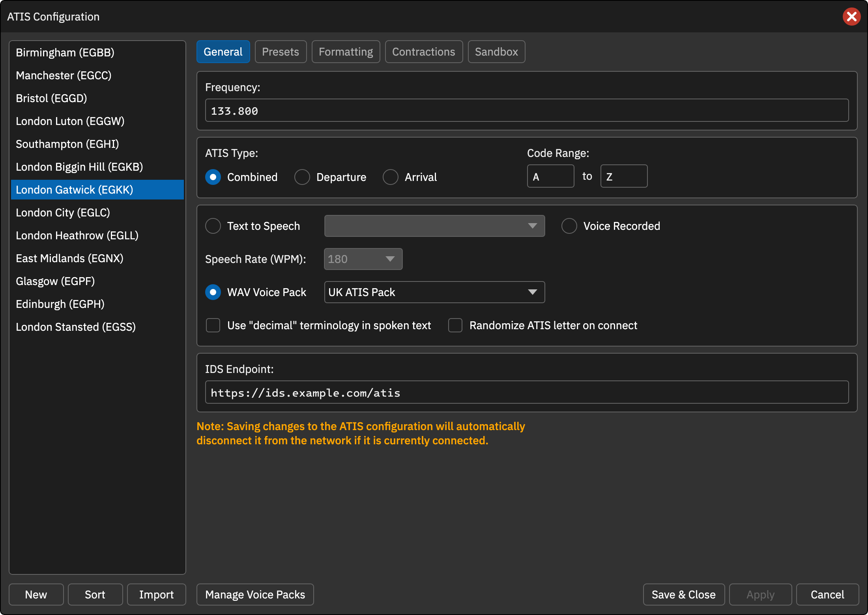Click the Frequency input field
Viewport: 868px width, 615px height.
pyautogui.click(x=527, y=110)
